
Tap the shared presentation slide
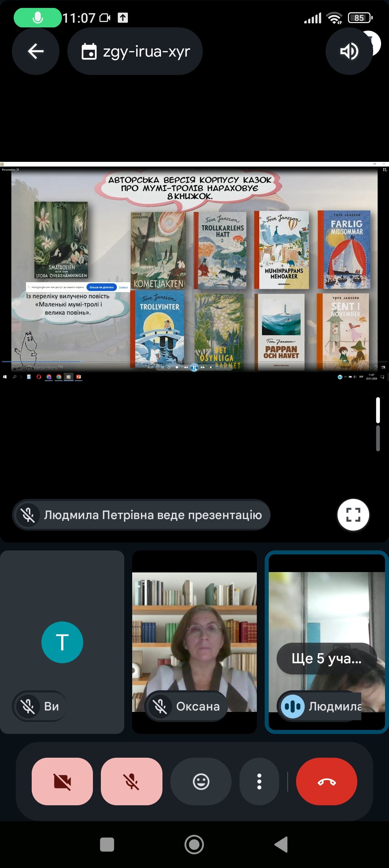pos(194,269)
